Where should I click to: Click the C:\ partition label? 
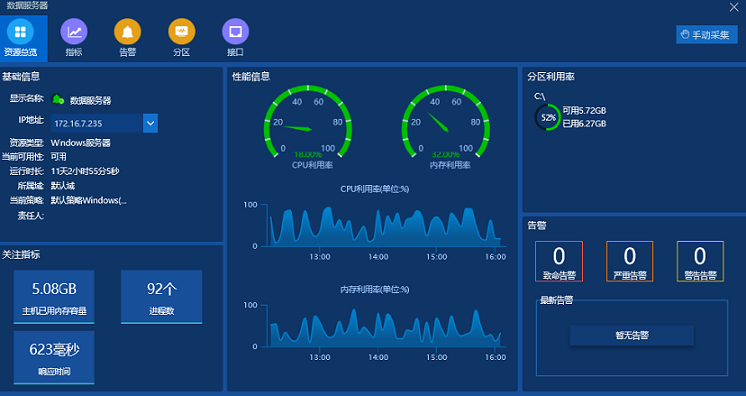540,97
